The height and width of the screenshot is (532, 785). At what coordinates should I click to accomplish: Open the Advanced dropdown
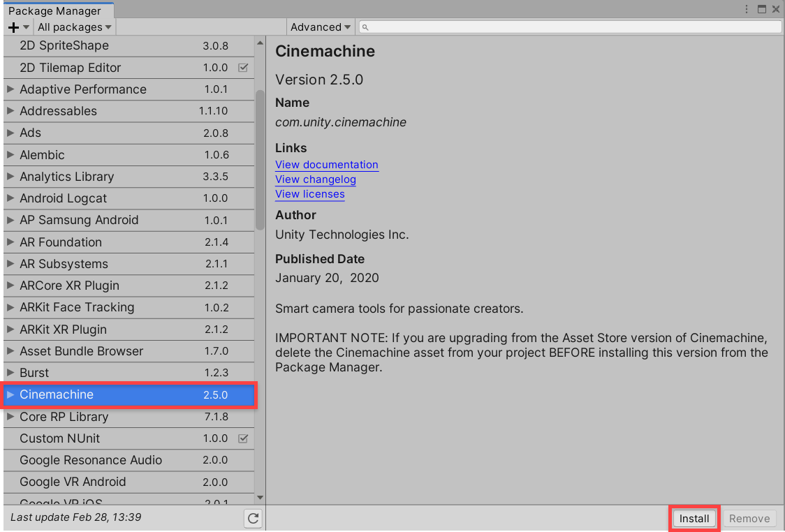(x=321, y=27)
